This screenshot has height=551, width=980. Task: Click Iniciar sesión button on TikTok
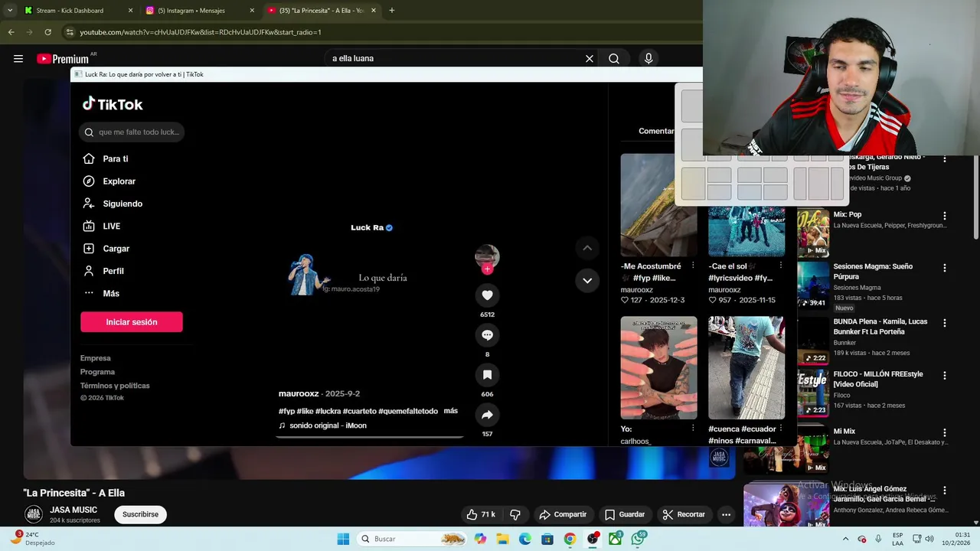[x=132, y=322]
